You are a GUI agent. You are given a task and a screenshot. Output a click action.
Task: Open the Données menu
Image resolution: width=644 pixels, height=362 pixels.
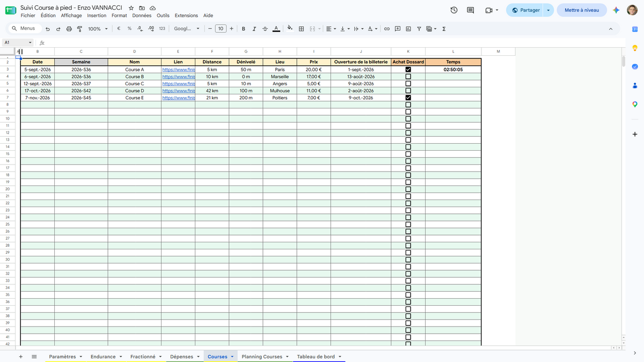[142, 16]
